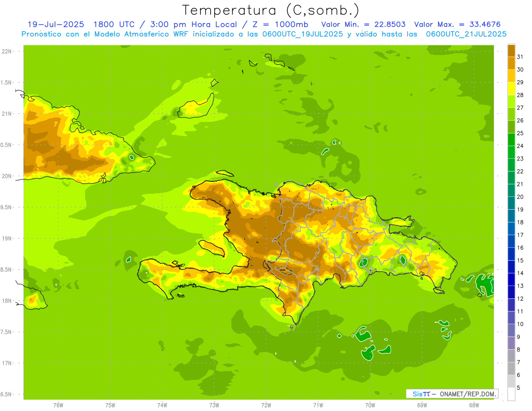Click the "75W" longitude label
The height and width of the screenshot is (411, 532).
(110, 405)
